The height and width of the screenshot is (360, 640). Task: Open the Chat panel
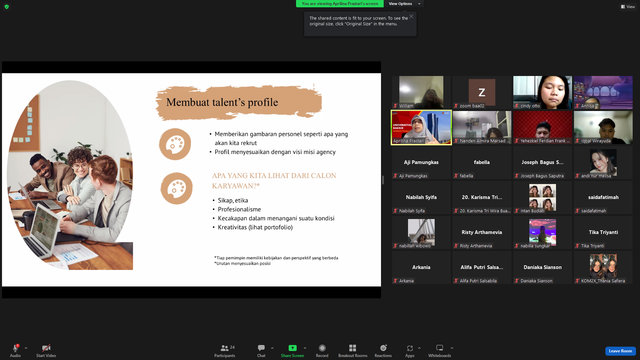(x=261, y=350)
